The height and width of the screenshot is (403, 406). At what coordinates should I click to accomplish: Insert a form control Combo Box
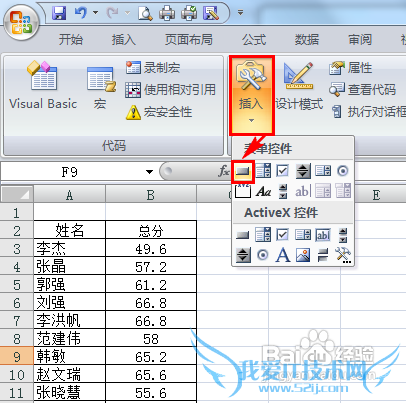point(263,171)
